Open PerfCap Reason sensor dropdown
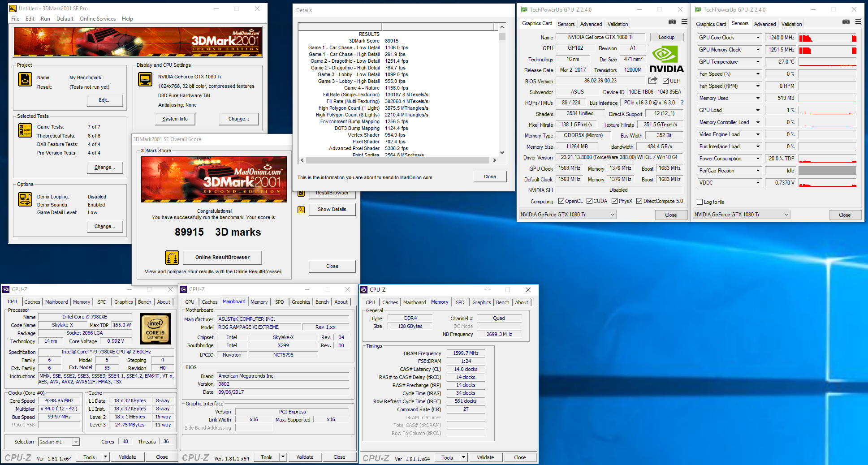The width and height of the screenshot is (868, 465). coord(758,171)
